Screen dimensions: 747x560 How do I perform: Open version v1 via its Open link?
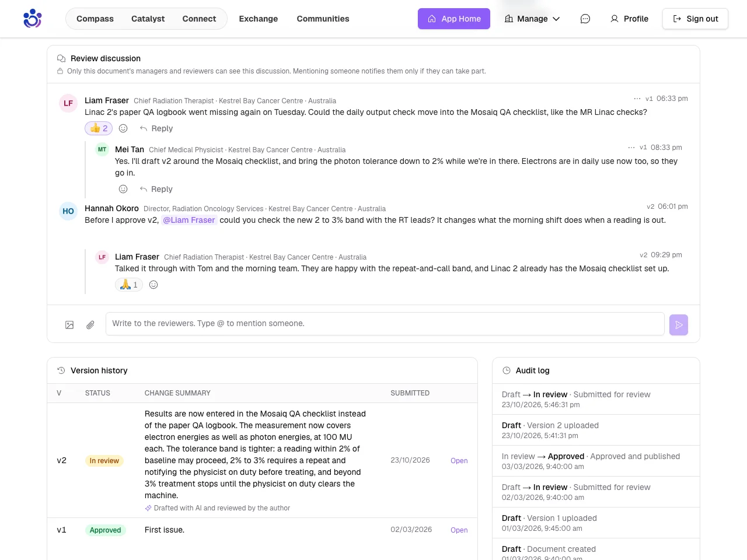tap(459, 530)
